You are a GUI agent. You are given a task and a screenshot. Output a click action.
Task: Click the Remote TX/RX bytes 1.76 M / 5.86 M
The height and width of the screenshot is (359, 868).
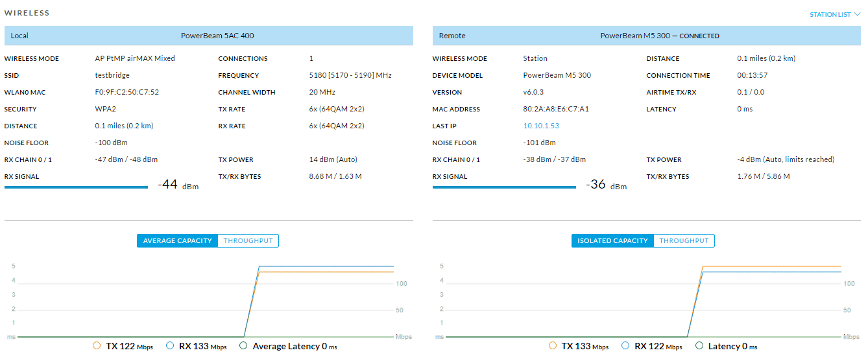click(x=764, y=176)
